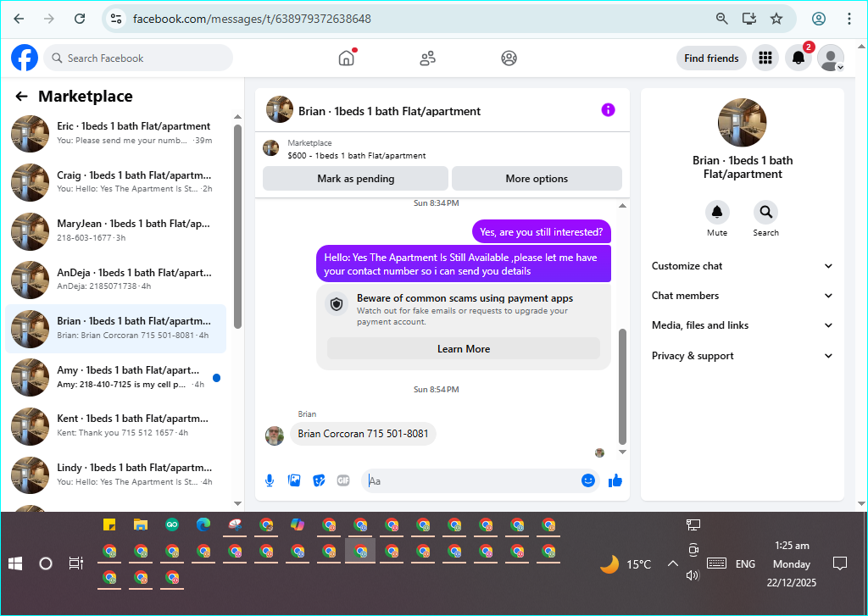Open the conversation with Lindy

point(115,474)
